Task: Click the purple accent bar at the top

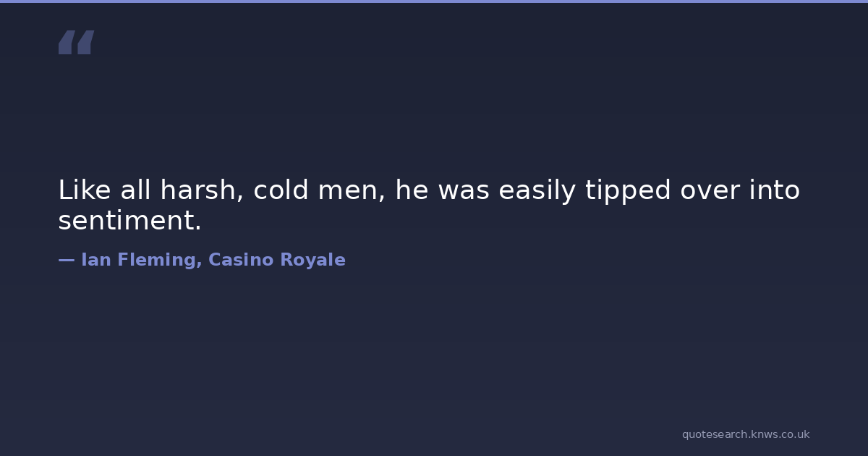Action: pyautogui.click(x=434, y=1)
